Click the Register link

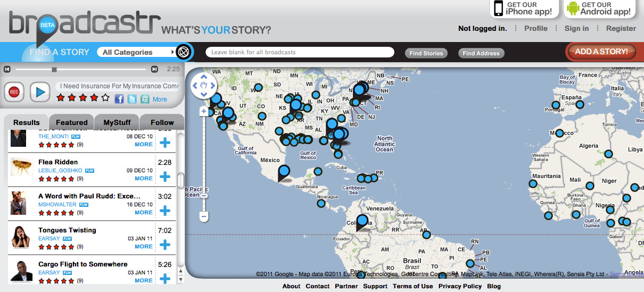621,28
